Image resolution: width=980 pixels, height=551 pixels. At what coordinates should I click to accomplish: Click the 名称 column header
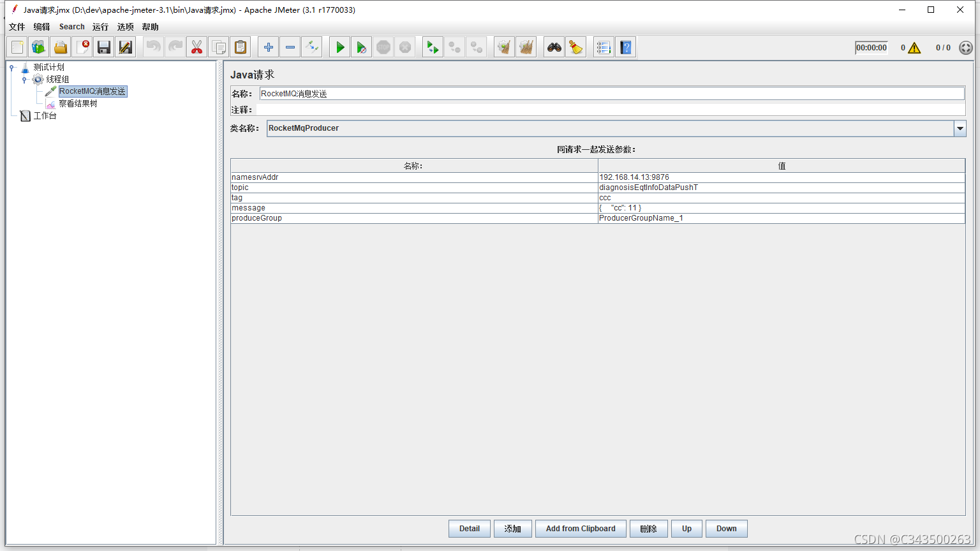coord(414,166)
